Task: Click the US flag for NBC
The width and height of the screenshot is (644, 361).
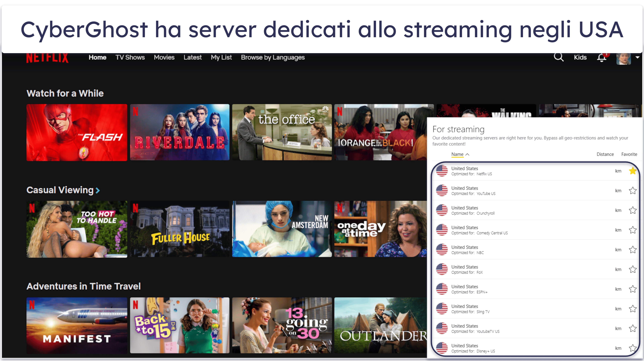Action: (x=442, y=249)
